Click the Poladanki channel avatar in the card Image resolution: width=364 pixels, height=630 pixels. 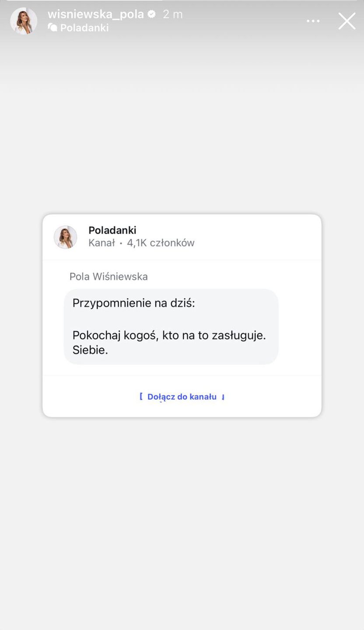click(x=65, y=236)
